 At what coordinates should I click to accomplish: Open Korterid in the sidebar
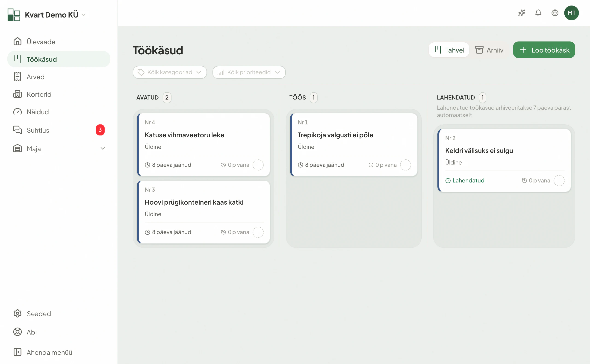pyautogui.click(x=59, y=94)
